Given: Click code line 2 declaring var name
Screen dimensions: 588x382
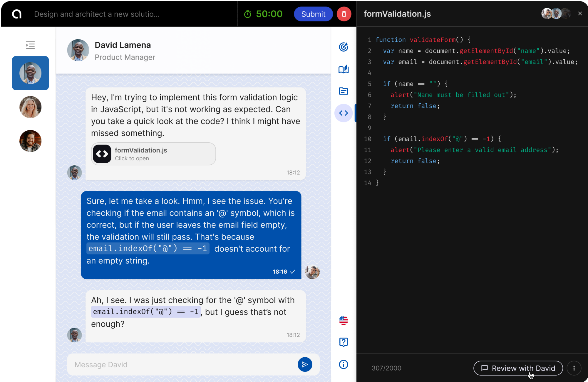Looking at the screenshot, I should click(476, 51).
